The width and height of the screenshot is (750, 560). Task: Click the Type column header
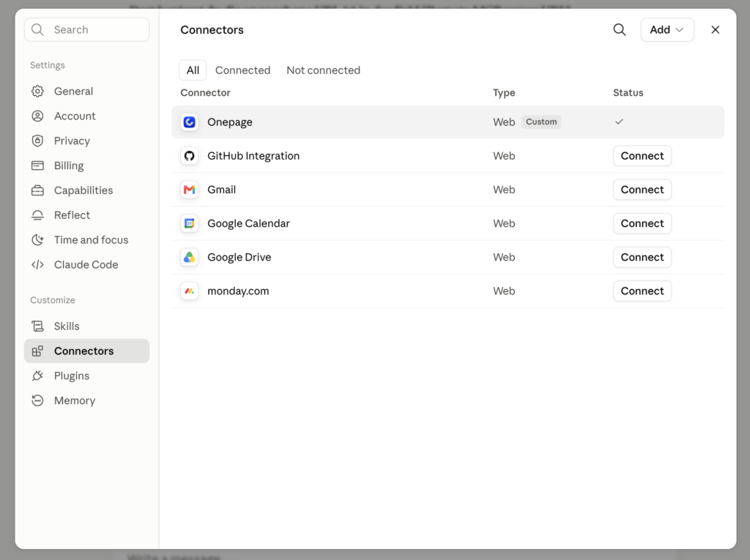pyautogui.click(x=504, y=93)
